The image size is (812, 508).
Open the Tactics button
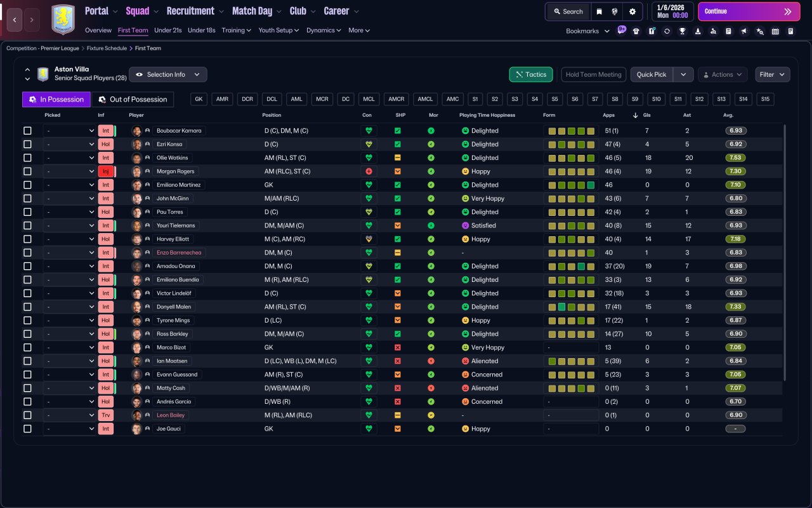click(x=531, y=74)
